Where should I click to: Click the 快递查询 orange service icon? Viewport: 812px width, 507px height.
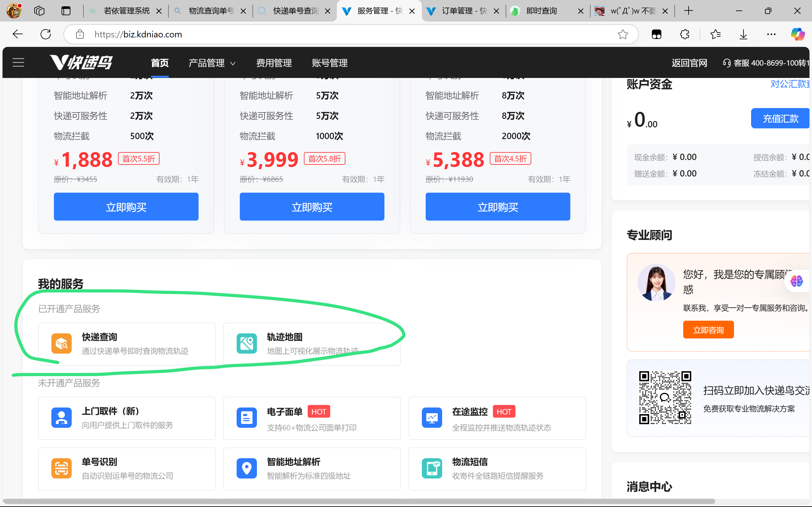click(x=62, y=343)
